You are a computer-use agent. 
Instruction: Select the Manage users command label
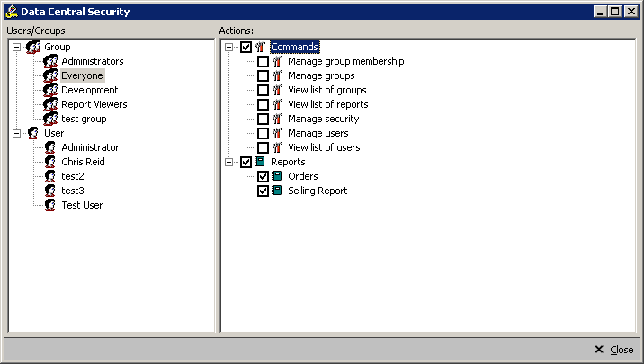point(318,133)
